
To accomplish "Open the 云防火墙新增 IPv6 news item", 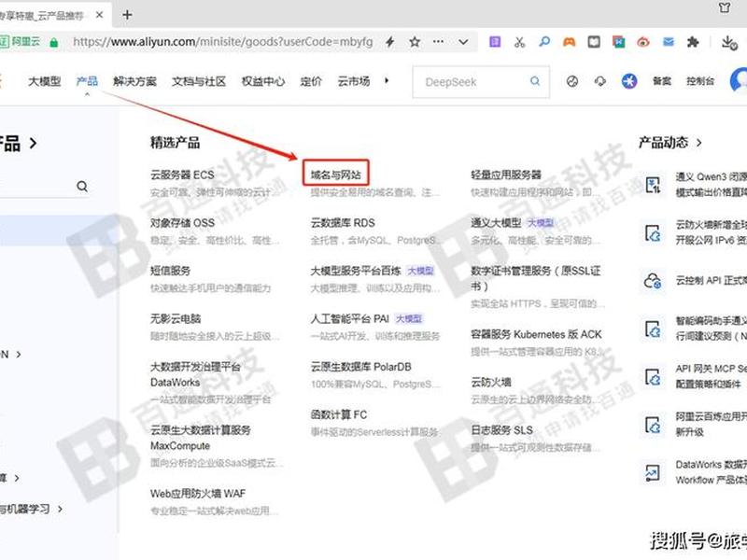I will (x=711, y=232).
